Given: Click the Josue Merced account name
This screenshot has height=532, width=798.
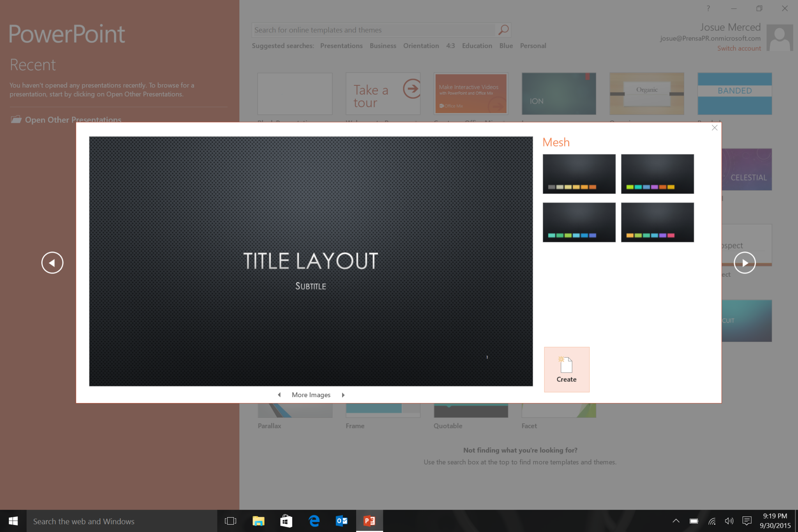Looking at the screenshot, I should (x=730, y=27).
